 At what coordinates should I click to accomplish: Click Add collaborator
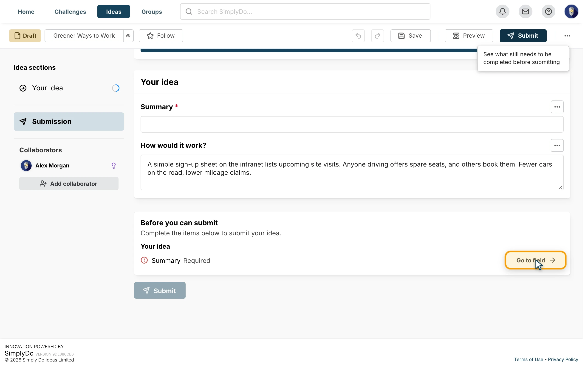[69, 183]
